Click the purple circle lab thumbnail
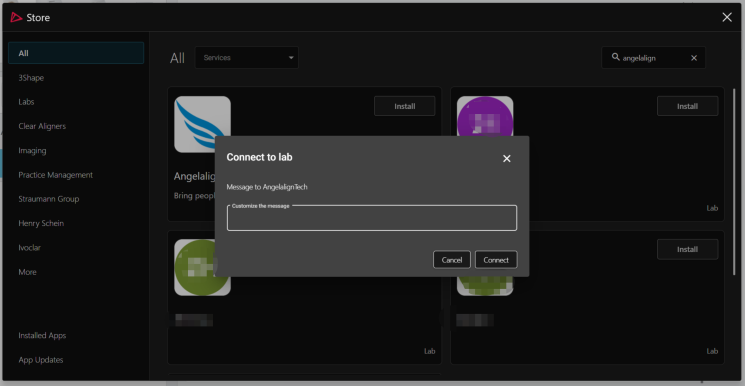This screenshot has height=386, width=745. click(x=485, y=116)
